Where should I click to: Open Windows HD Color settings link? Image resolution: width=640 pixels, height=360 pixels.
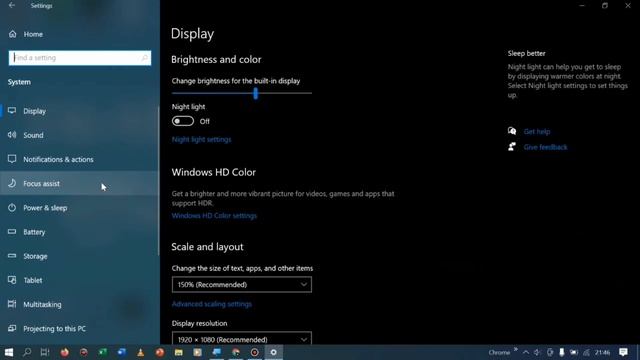click(x=214, y=216)
